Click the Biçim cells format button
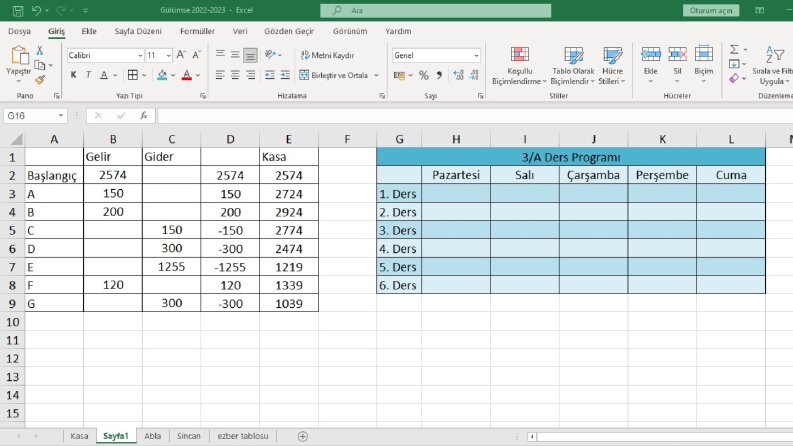Screen dimensions: 793x446 [703, 65]
